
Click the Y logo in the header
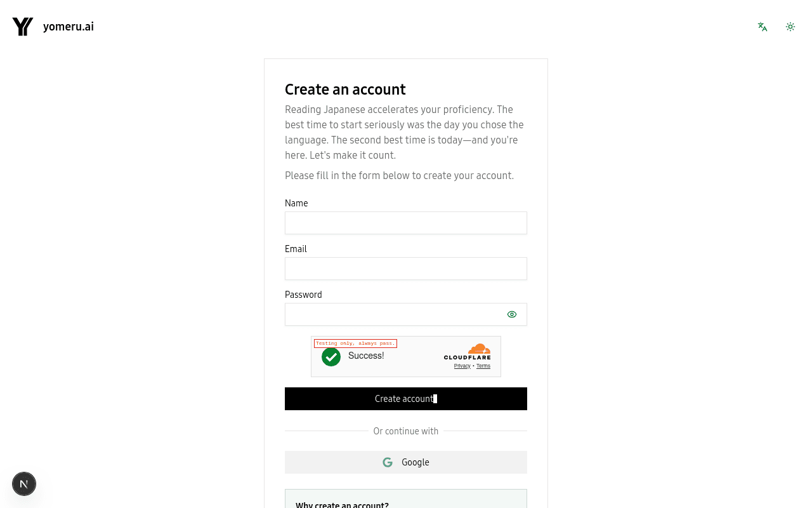pos(22,27)
